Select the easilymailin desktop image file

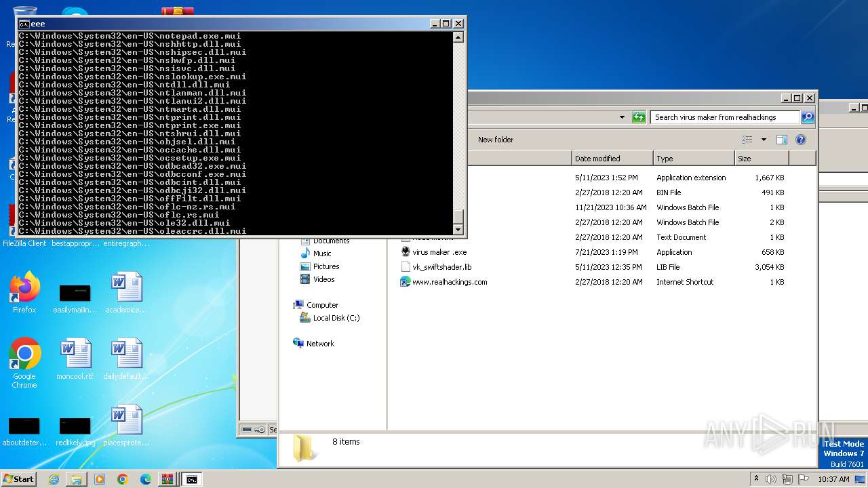[x=75, y=298]
